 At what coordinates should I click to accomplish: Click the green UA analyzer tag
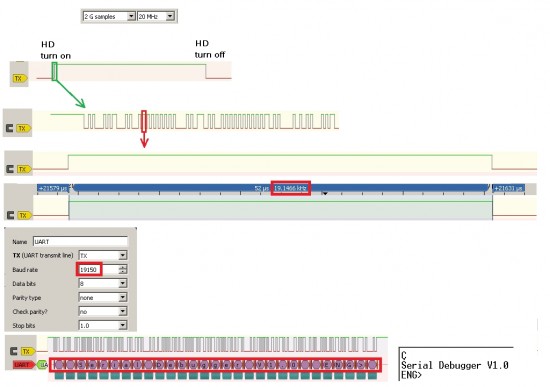(x=42, y=365)
